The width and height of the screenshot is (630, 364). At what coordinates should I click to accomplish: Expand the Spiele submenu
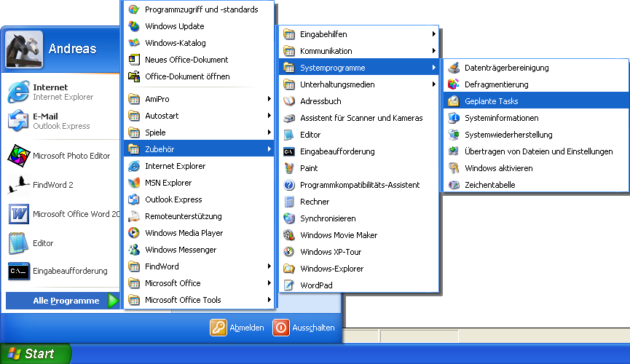tap(198, 132)
